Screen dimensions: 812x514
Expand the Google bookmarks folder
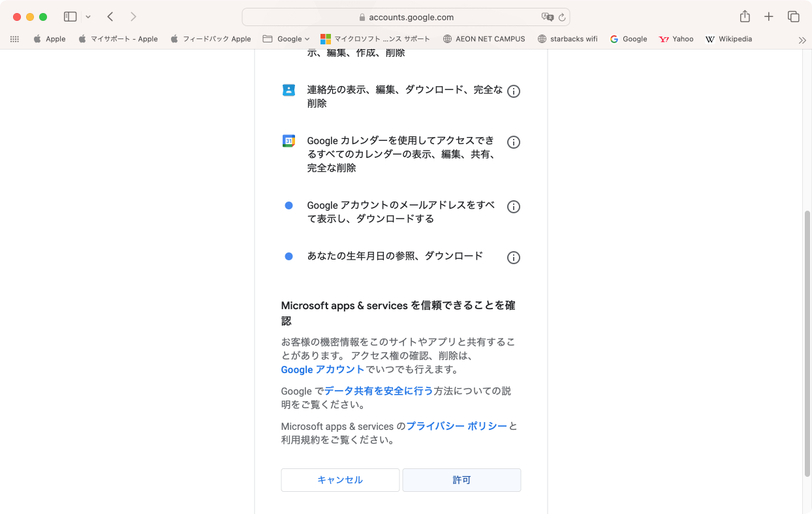pos(286,39)
